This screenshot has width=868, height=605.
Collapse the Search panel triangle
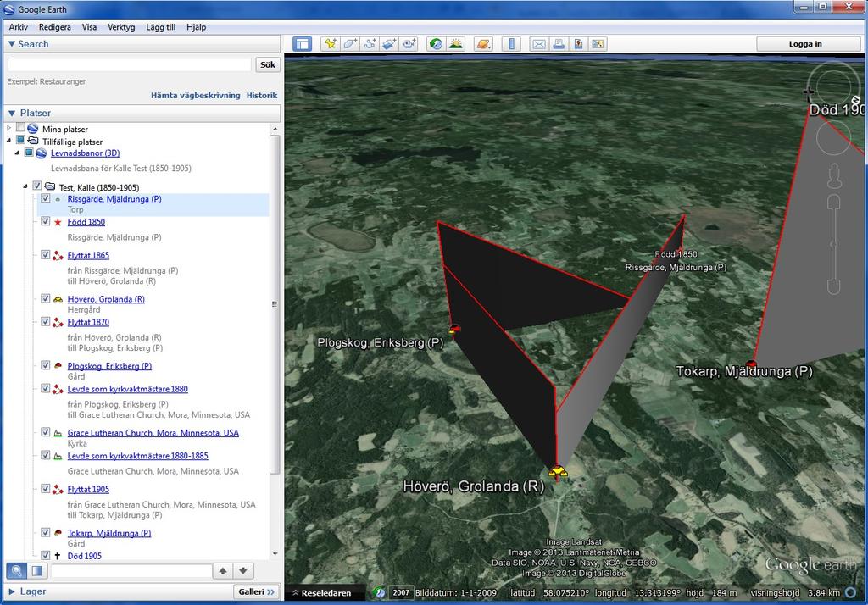(12, 44)
